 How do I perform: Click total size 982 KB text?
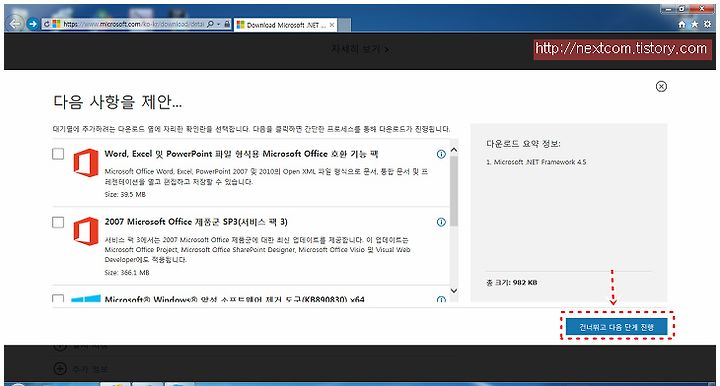(512, 283)
